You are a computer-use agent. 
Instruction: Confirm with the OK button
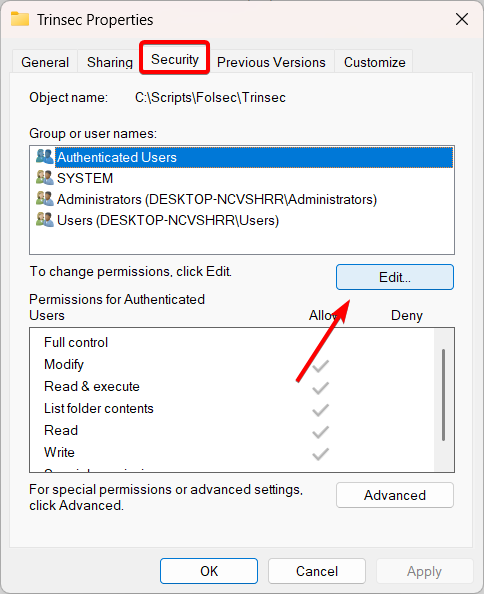[209, 571]
